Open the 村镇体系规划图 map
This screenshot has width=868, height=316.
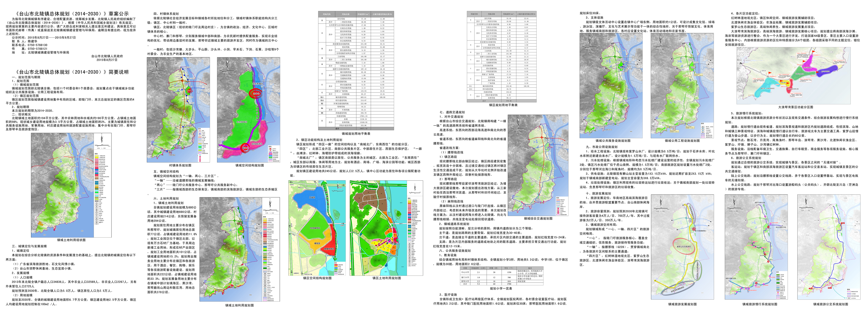(x=178, y=109)
